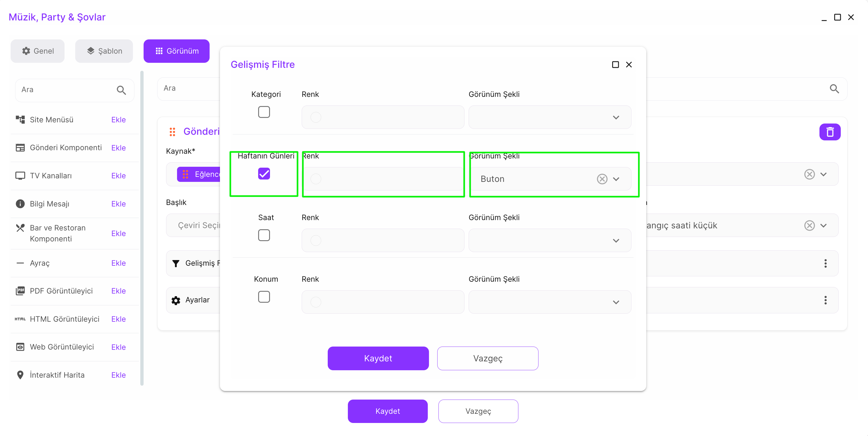The image size is (868, 436).
Task: Click the search magnifier in left sidebar
Action: click(x=121, y=90)
